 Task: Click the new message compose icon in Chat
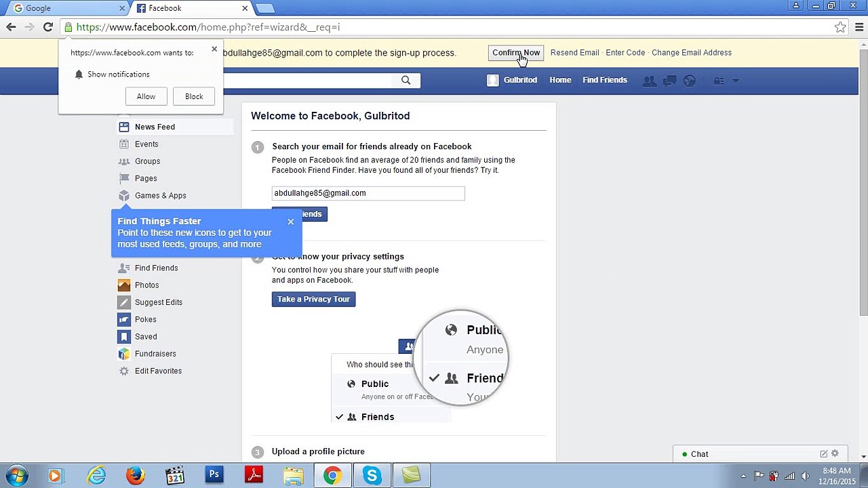tap(823, 453)
